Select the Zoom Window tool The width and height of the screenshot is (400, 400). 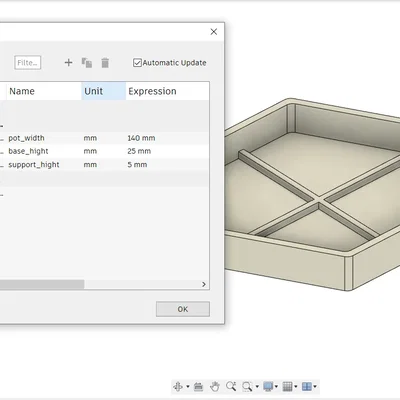[x=247, y=387]
